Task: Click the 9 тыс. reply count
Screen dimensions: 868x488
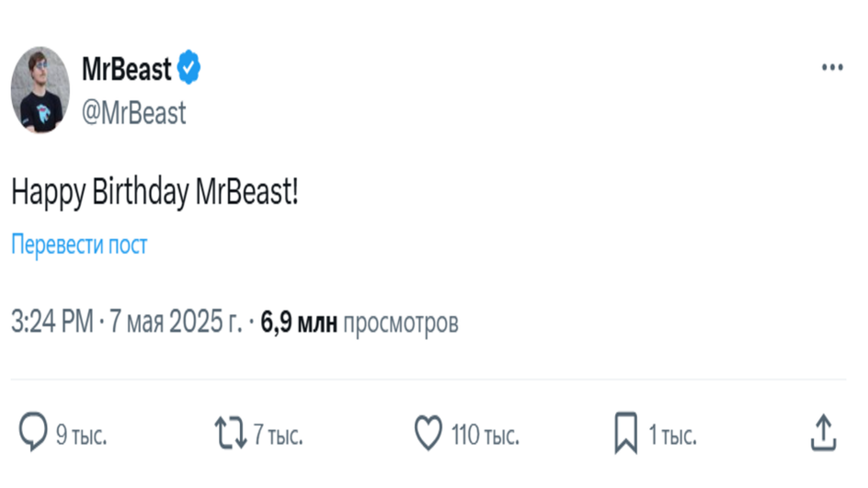Action: [x=81, y=436]
